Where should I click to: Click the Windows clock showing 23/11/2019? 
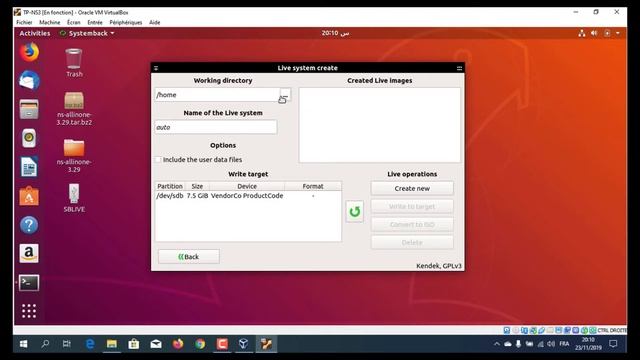[588, 344]
